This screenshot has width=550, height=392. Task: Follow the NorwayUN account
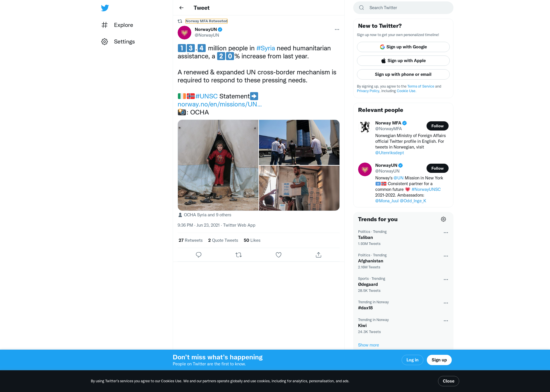437,168
